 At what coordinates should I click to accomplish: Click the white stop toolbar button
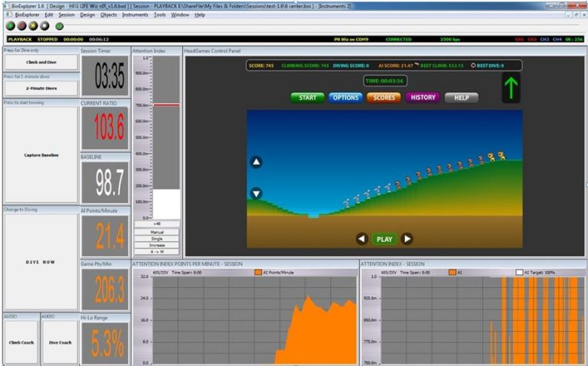pos(44,26)
